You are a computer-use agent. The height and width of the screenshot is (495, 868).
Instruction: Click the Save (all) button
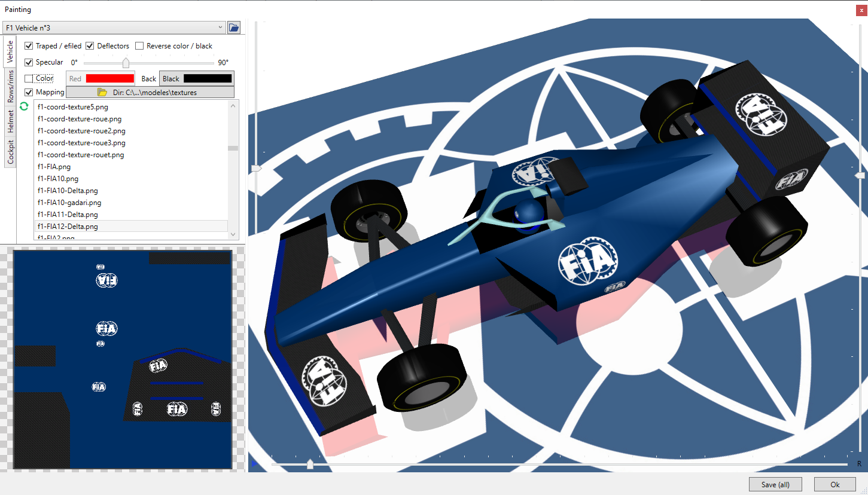(775, 485)
